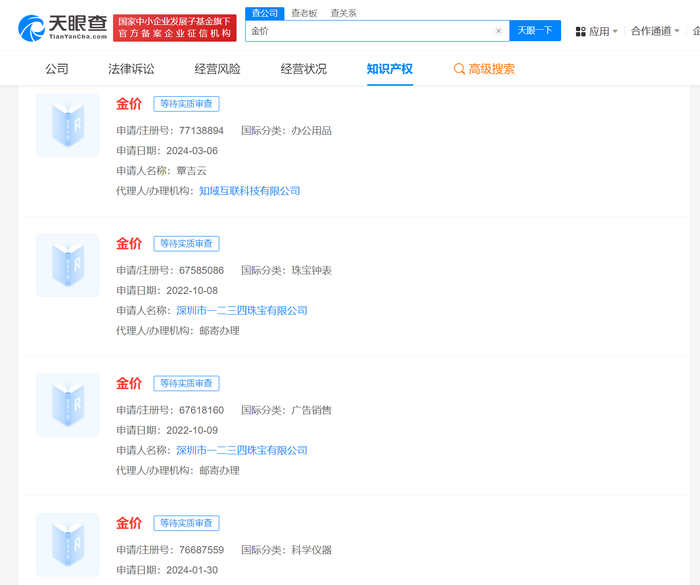
Task: Click 邮寄办理 agent text under 67585086
Action: pos(219,330)
